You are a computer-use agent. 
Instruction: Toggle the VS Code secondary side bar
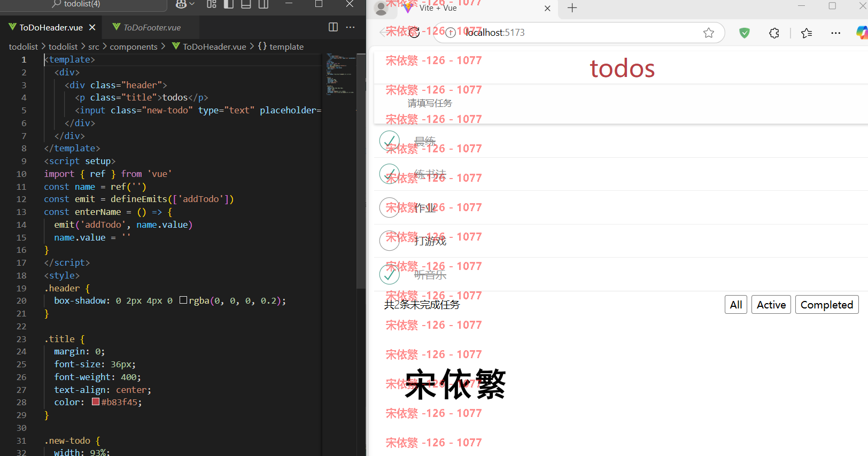(x=263, y=4)
